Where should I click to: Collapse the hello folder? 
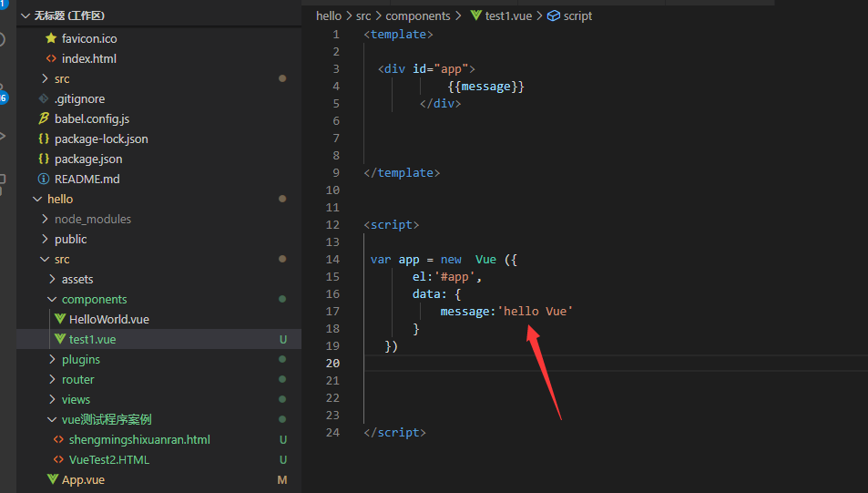pyautogui.click(x=37, y=199)
